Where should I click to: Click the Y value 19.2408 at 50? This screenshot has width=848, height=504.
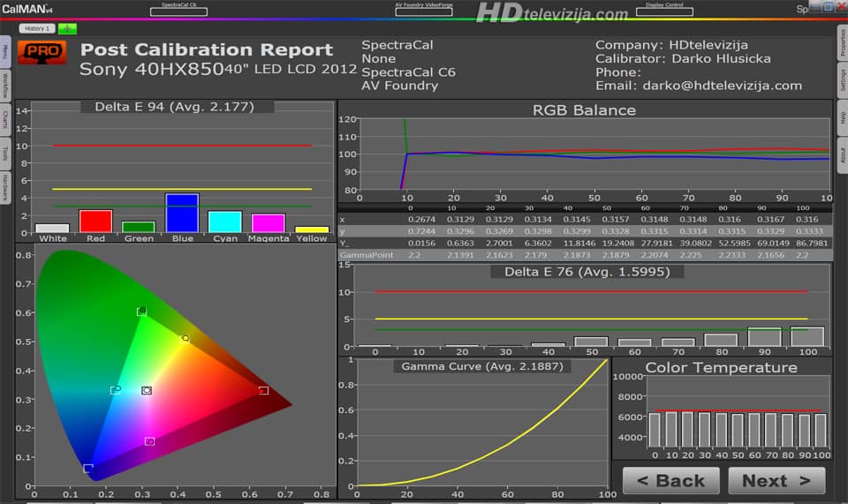point(617,243)
